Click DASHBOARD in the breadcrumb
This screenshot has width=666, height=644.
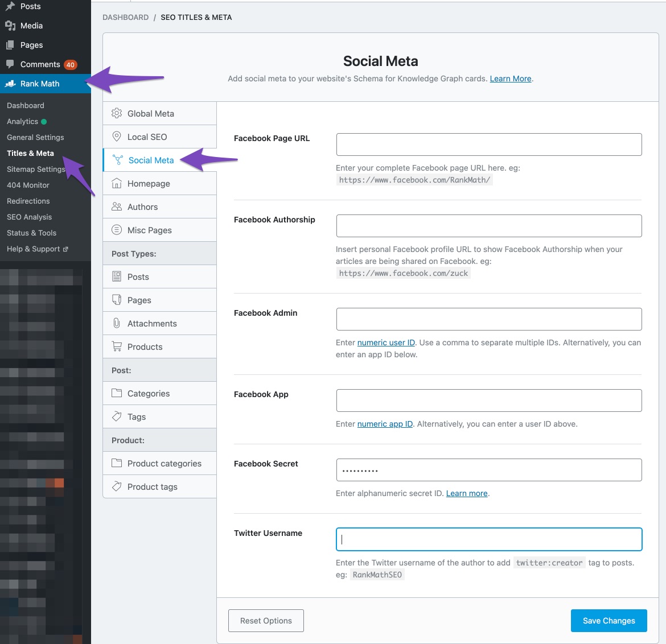[x=125, y=18]
